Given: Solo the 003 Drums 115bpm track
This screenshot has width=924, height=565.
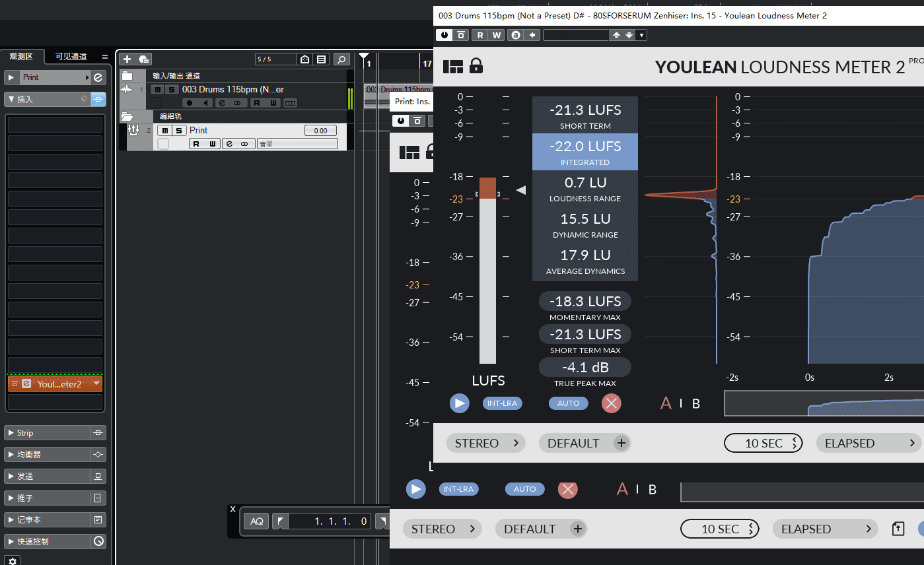Looking at the screenshot, I should tap(172, 90).
